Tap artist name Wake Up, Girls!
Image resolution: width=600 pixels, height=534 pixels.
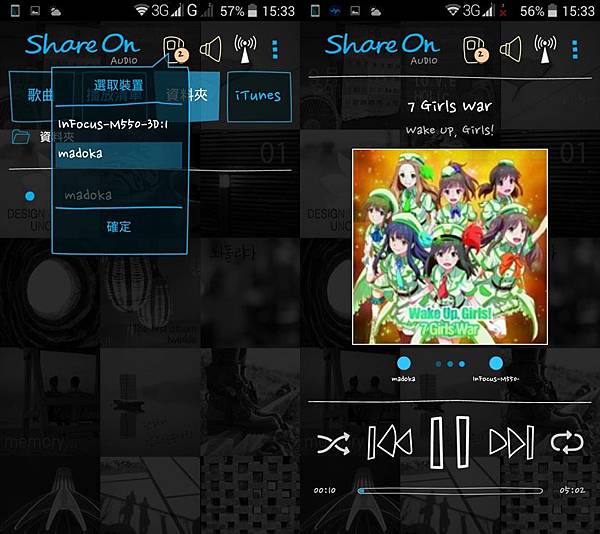point(450,130)
